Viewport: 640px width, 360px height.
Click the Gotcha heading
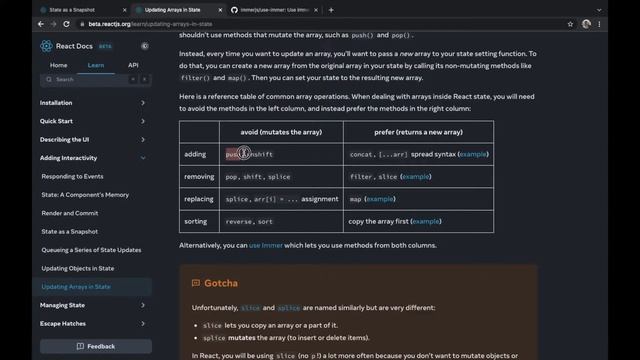(x=221, y=283)
